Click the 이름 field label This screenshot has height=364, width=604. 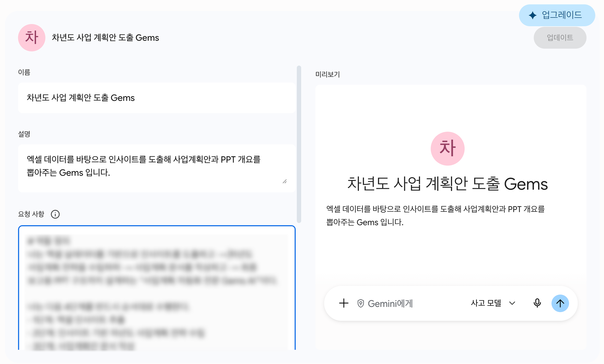[24, 72]
